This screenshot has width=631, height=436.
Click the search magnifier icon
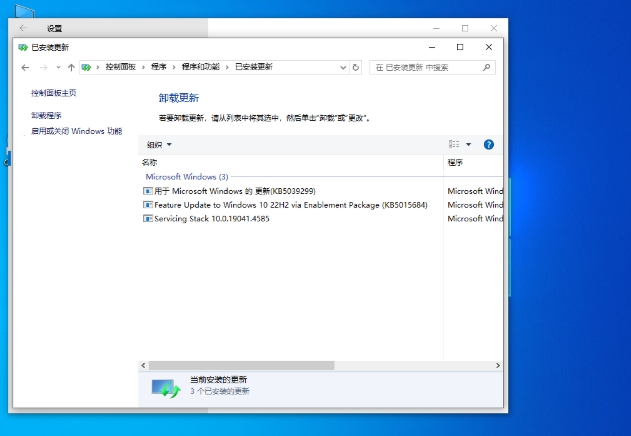486,67
